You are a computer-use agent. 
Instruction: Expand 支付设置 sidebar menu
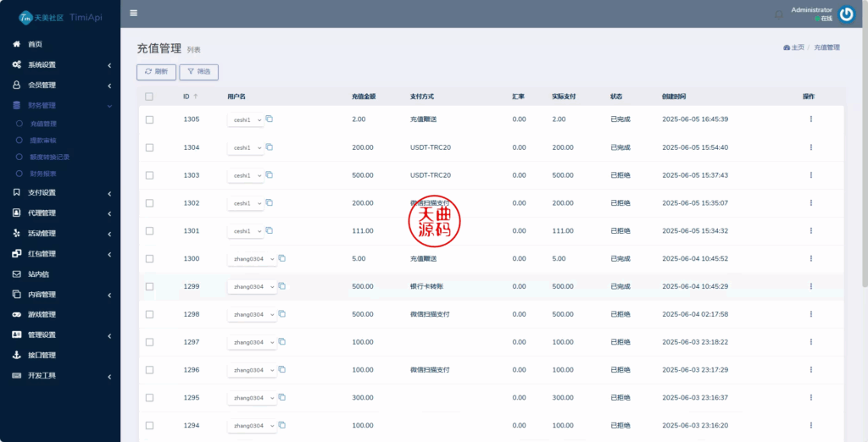click(x=60, y=192)
